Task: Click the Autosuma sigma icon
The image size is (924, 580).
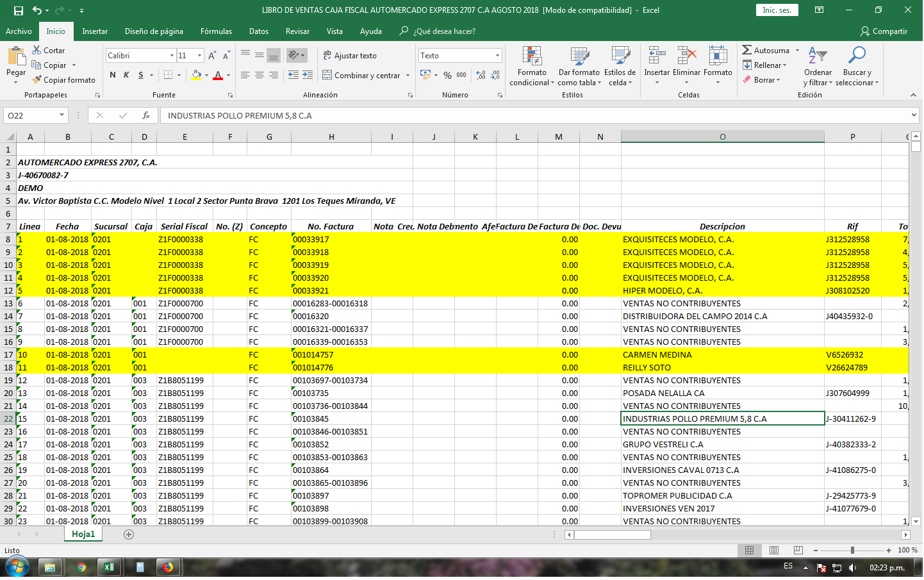Action: click(x=747, y=50)
